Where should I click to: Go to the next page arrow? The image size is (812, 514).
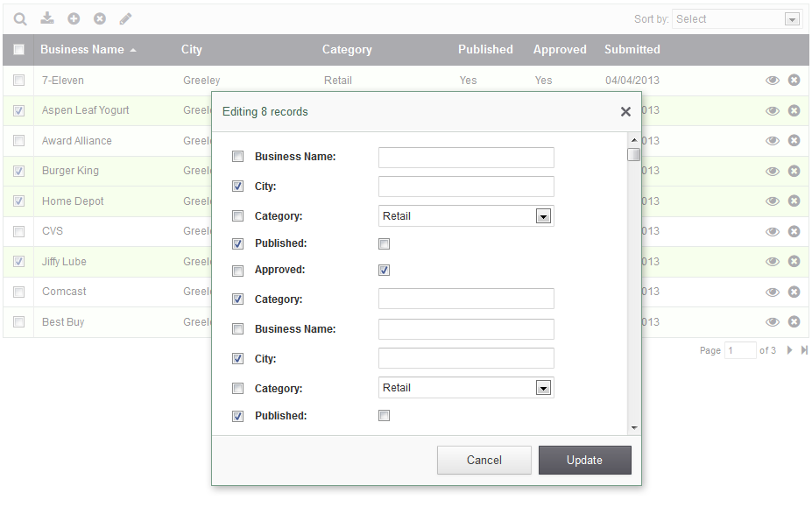coord(789,350)
